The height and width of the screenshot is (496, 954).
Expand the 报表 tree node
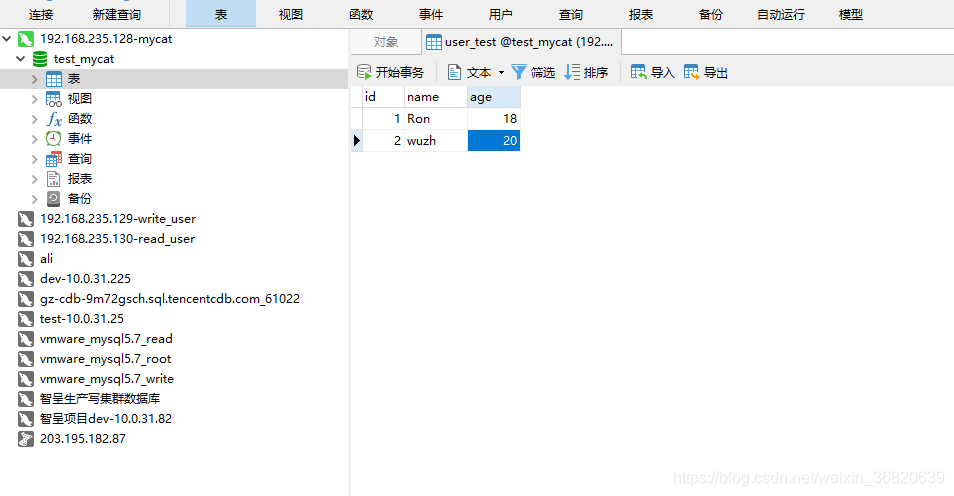[35, 179]
